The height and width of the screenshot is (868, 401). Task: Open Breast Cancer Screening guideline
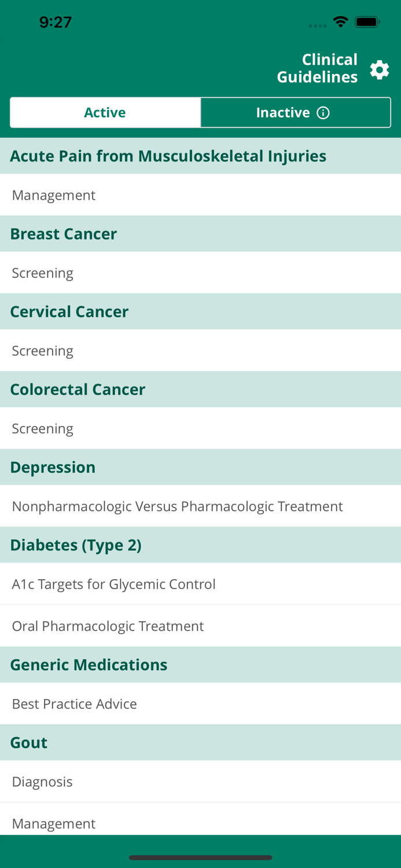(x=42, y=273)
